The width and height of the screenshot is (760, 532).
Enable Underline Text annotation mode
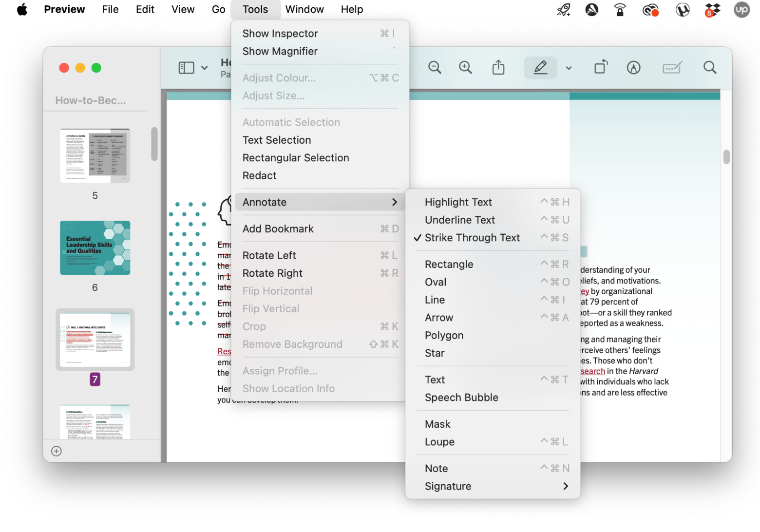coord(459,220)
